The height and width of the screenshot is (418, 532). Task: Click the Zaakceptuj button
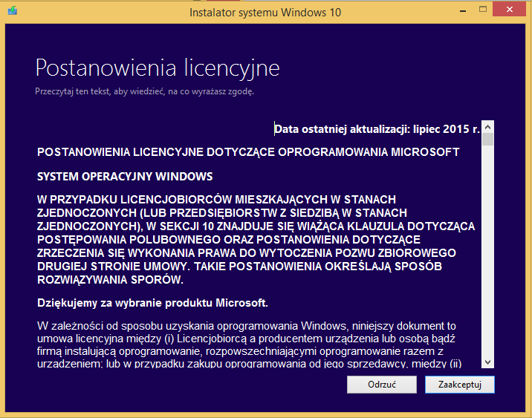[x=459, y=385]
